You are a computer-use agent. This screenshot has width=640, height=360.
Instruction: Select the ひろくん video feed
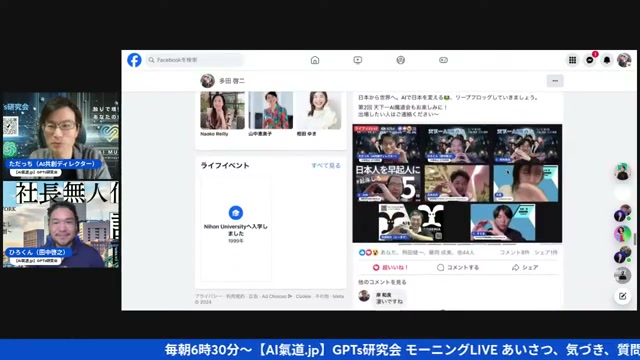pyautogui.click(x=61, y=224)
